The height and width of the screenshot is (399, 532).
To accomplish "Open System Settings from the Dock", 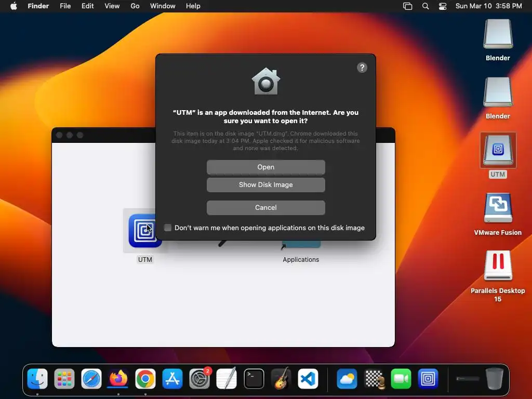I will click(x=199, y=379).
